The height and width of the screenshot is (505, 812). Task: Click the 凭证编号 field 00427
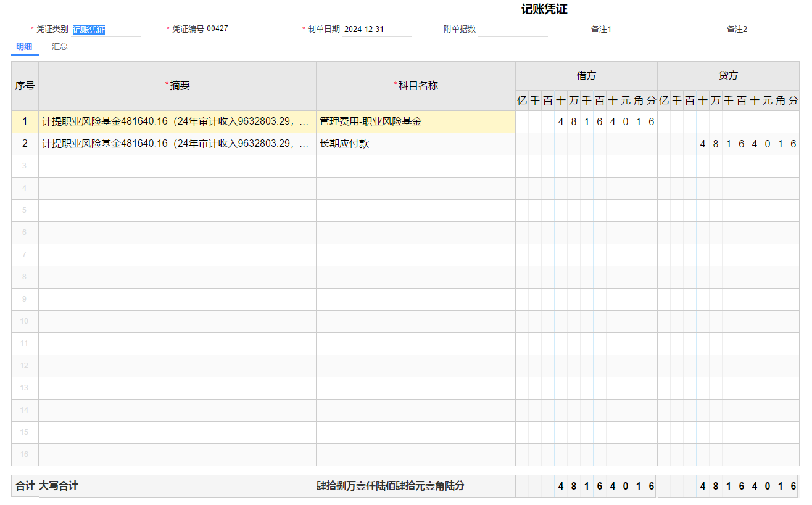tap(241, 29)
